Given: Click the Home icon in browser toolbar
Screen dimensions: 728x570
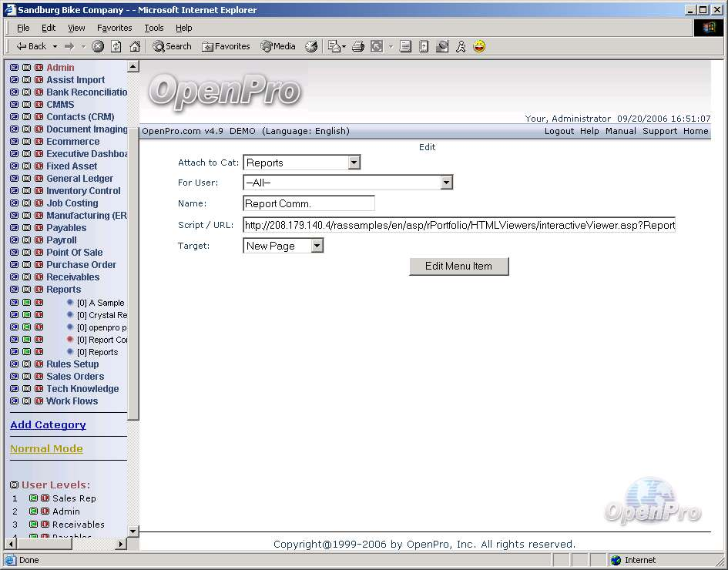Looking at the screenshot, I should click(135, 46).
